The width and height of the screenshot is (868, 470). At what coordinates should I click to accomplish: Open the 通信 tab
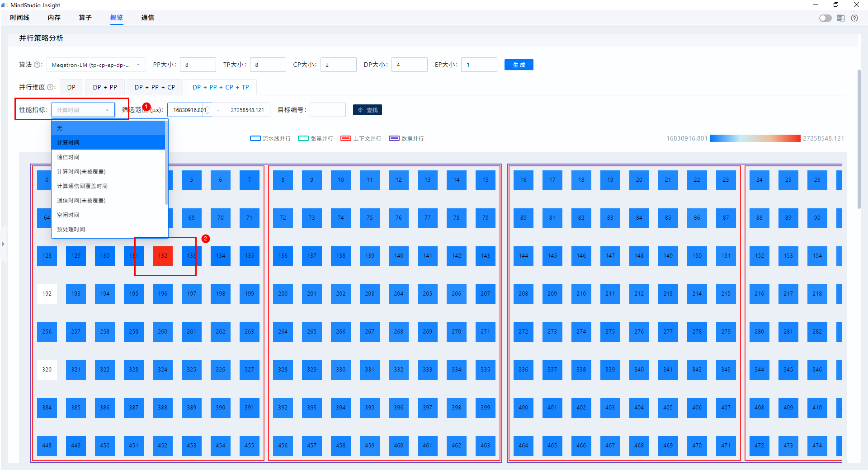click(x=147, y=18)
